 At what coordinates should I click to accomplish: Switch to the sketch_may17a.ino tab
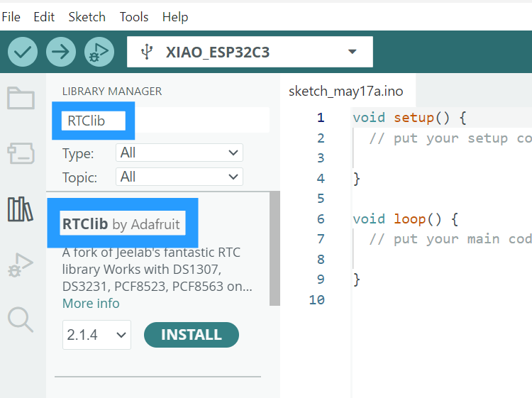(x=346, y=92)
